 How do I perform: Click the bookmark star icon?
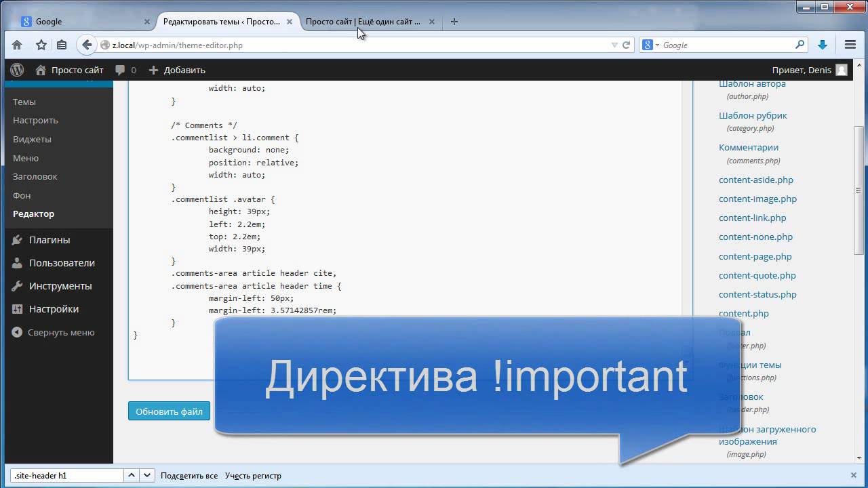(x=41, y=45)
